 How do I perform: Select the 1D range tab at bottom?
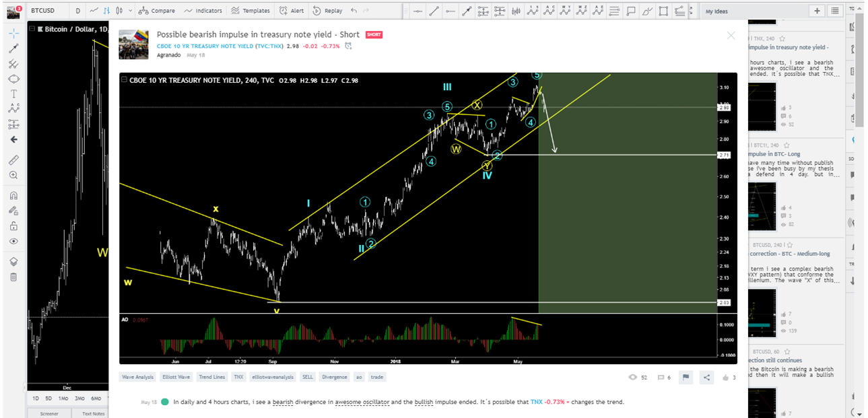click(36, 398)
